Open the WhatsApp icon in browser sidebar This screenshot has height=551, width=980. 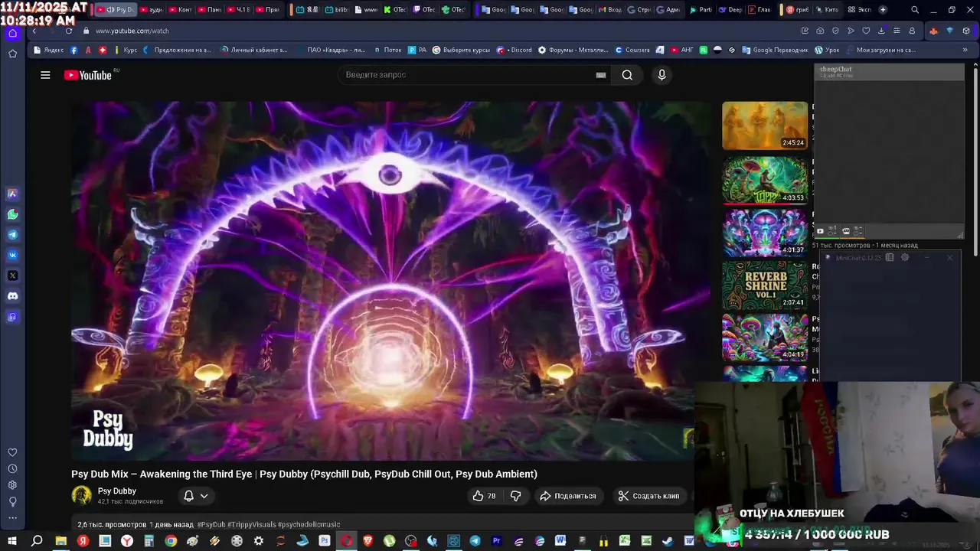pyautogui.click(x=12, y=214)
